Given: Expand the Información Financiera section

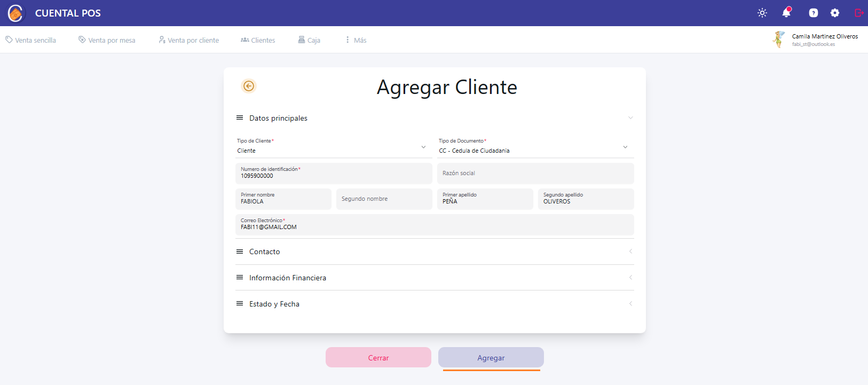Looking at the screenshot, I should pyautogui.click(x=435, y=278).
